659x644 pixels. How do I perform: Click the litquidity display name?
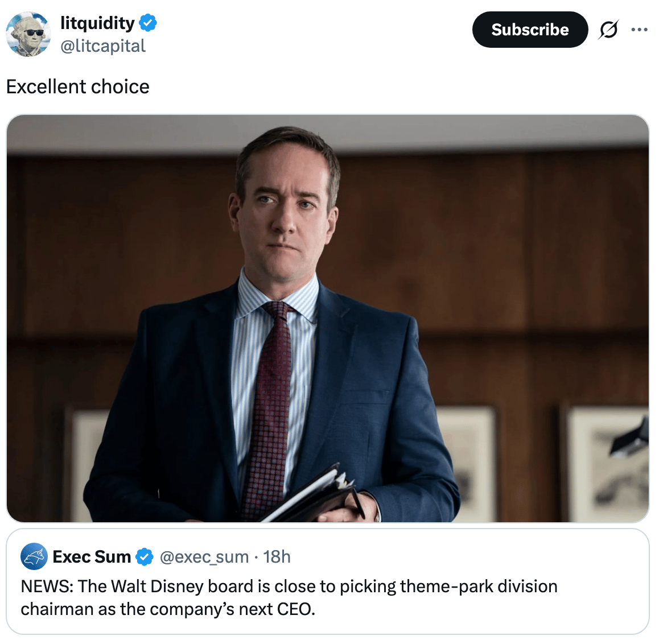(x=97, y=23)
